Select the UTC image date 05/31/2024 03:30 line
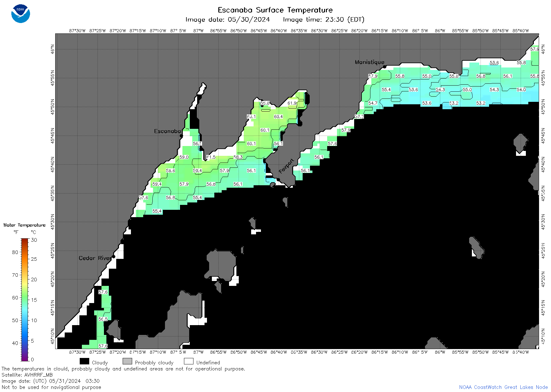551x392 pixels. 51,381
